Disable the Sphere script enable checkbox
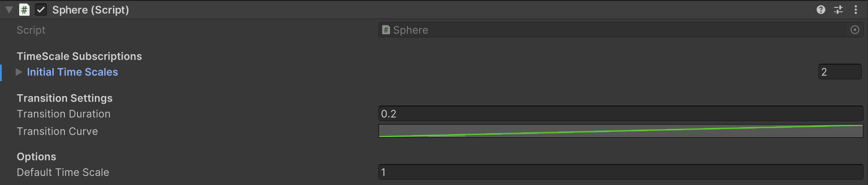The width and height of the screenshot is (868, 185). [x=41, y=10]
